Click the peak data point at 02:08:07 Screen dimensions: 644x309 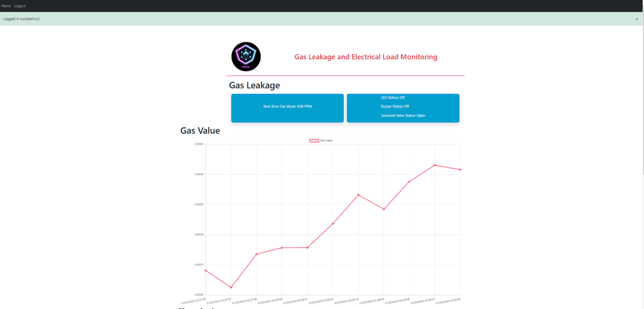[x=435, y=165]
